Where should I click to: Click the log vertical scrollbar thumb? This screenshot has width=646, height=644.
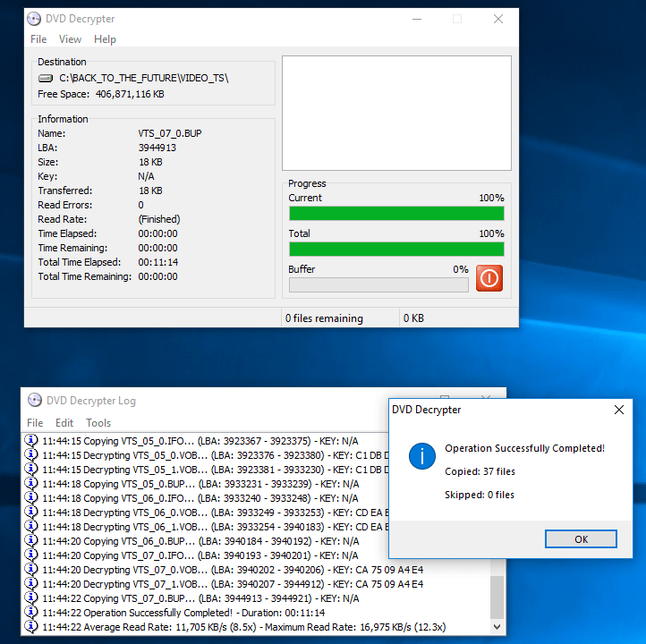pos(497,597)
